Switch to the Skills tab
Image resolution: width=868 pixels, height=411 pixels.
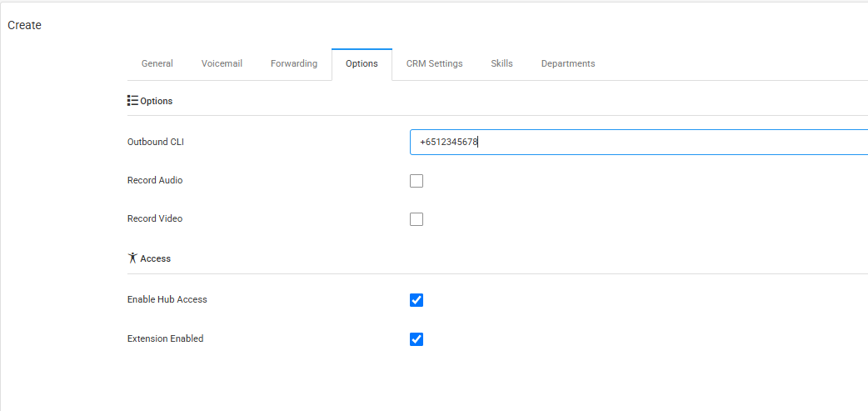pyautogui.click(x=501, y=63)
